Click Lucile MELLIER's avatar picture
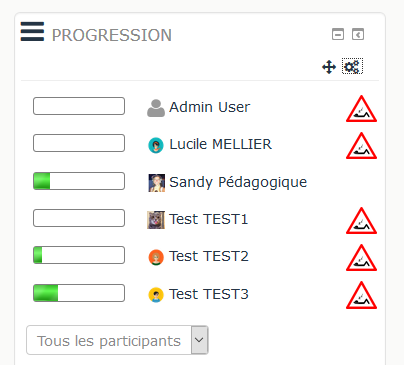This screenshot has width=404, height=365. click(156, 145)
